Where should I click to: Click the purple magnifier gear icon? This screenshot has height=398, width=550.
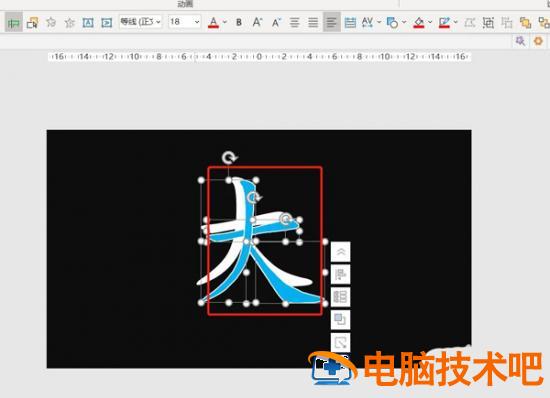(x=520, y=41)
